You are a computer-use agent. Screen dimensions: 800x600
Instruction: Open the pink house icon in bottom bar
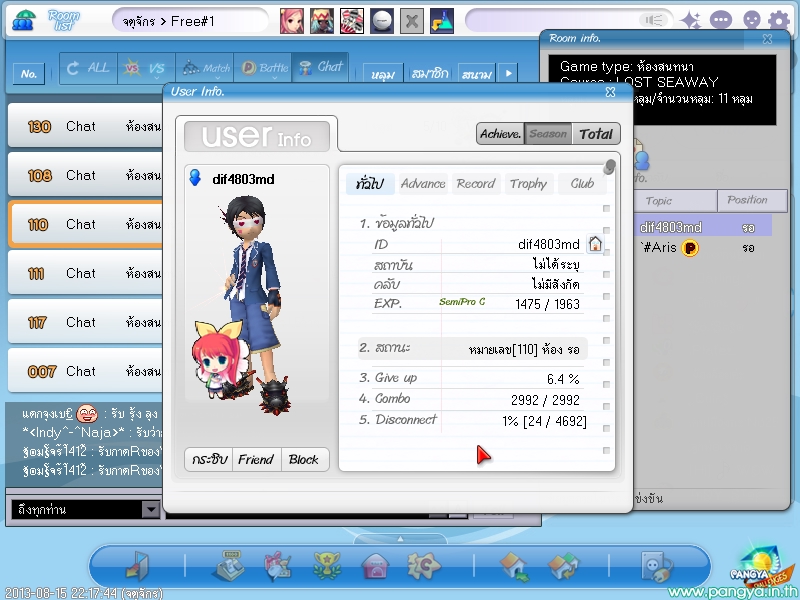click(x=375, y=566)
